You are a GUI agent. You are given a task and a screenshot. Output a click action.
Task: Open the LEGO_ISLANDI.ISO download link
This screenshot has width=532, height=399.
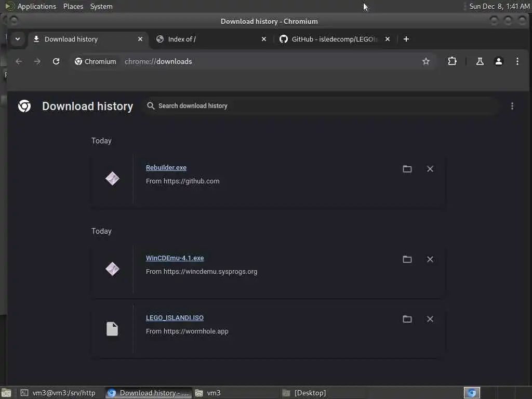[175, 318]
